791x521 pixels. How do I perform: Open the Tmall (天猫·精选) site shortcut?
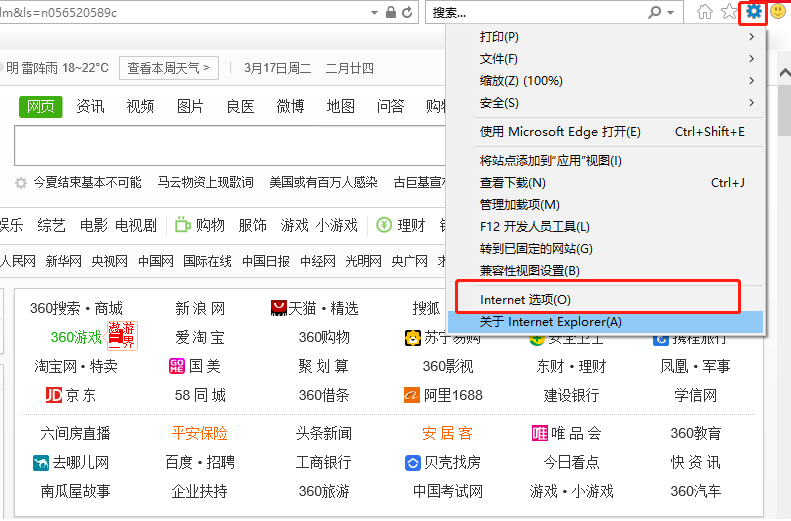coord(314,308)
